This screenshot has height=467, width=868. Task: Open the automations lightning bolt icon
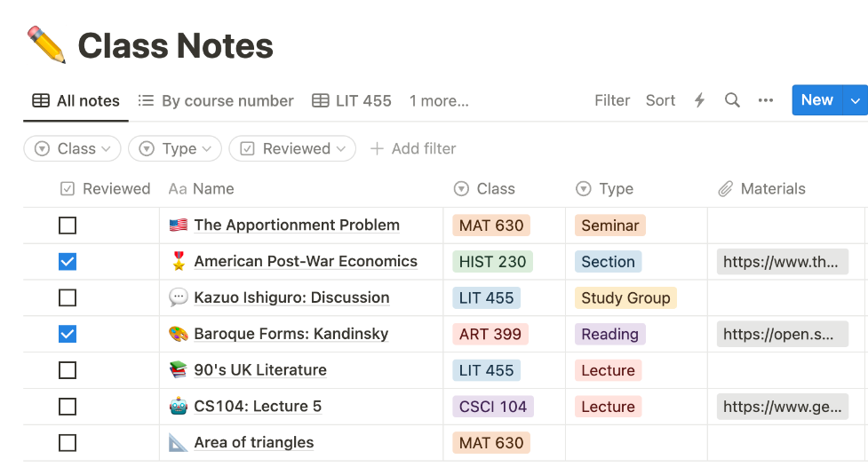point(699,100)
